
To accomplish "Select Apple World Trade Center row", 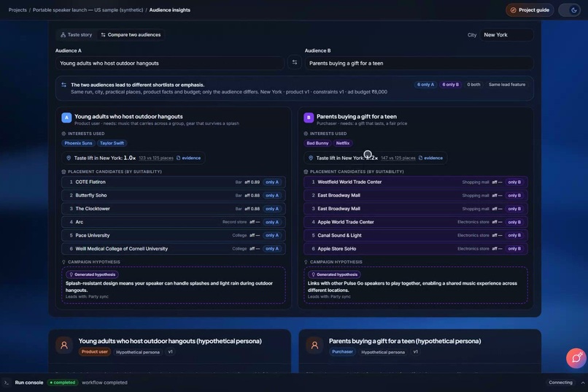I will (x=416, y=222).
